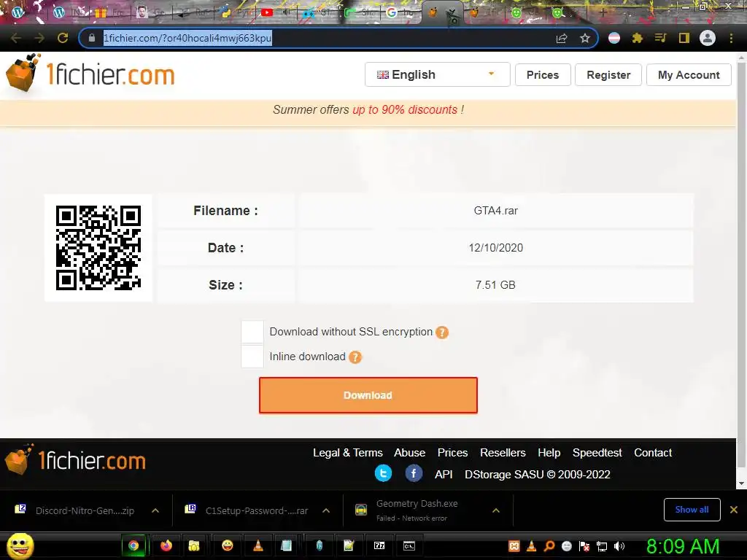
Task: Open the Resellers footer link
Action: 503,452
